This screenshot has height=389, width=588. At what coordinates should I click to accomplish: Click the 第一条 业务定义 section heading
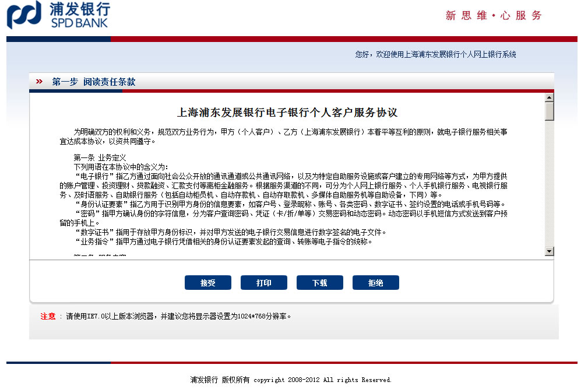tap(100, 157)
